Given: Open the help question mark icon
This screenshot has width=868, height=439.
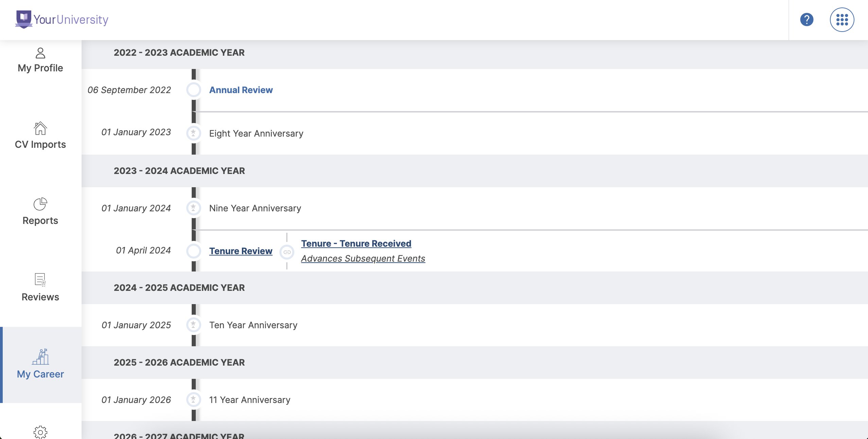Looking at the screenshot, I should pyautogui.click(x=806, y=19).
